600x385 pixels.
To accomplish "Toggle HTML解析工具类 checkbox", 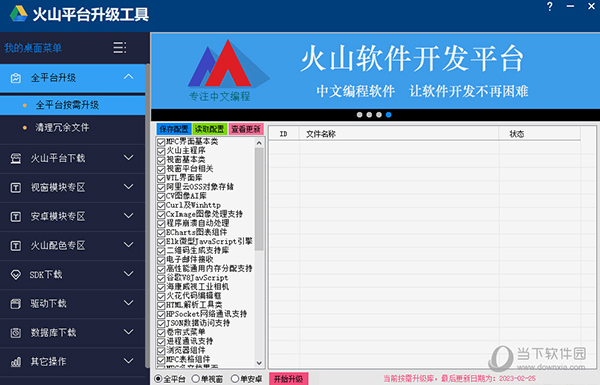I will tap(161, 305).
